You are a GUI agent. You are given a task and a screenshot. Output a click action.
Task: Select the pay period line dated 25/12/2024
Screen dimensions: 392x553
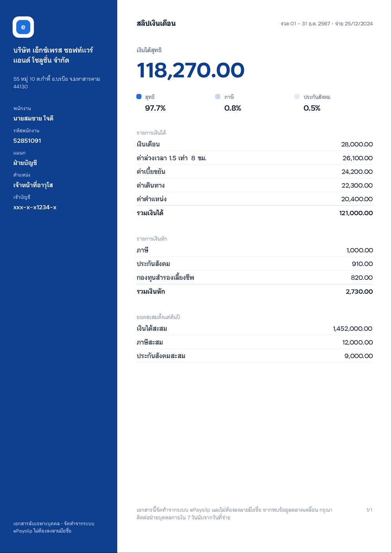327,24
